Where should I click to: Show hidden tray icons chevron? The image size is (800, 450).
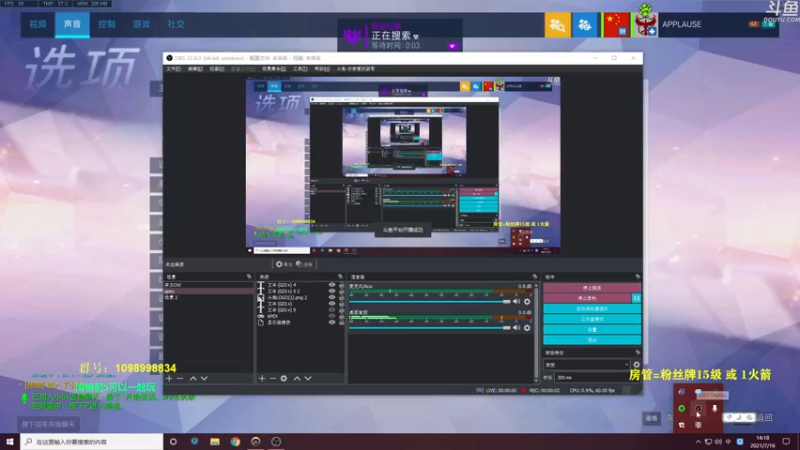point(698,442)
